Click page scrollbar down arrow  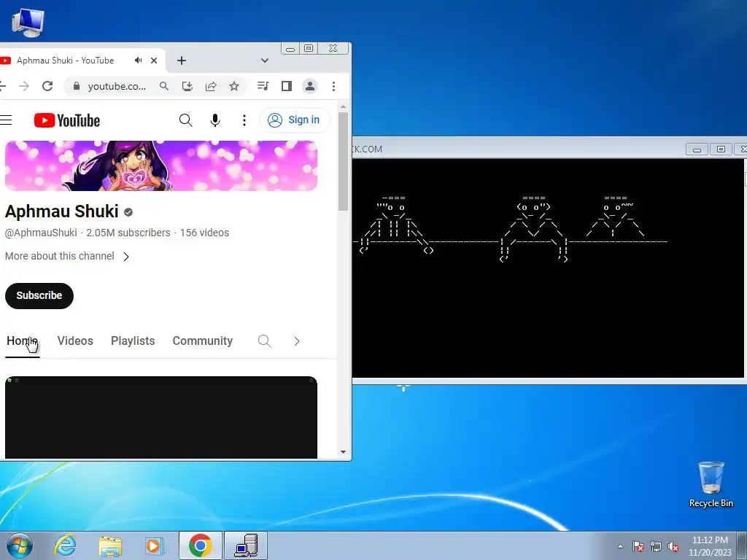click(343, 452)
